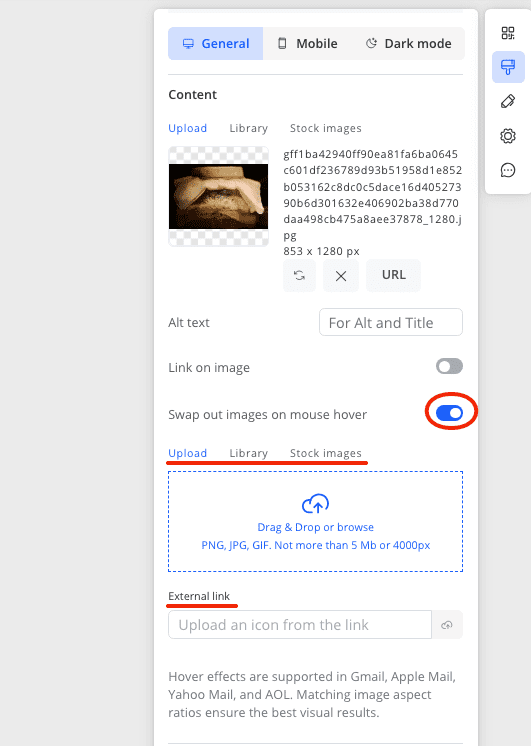Screen dimensions: 531x746
Task: Click the uploaded image thumbnail
Action: (218, 196)
